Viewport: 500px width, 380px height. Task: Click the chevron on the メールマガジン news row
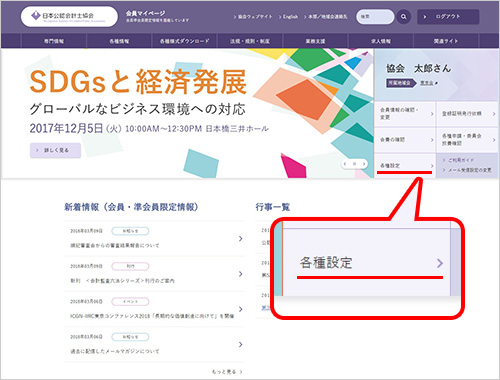point(241,344)
